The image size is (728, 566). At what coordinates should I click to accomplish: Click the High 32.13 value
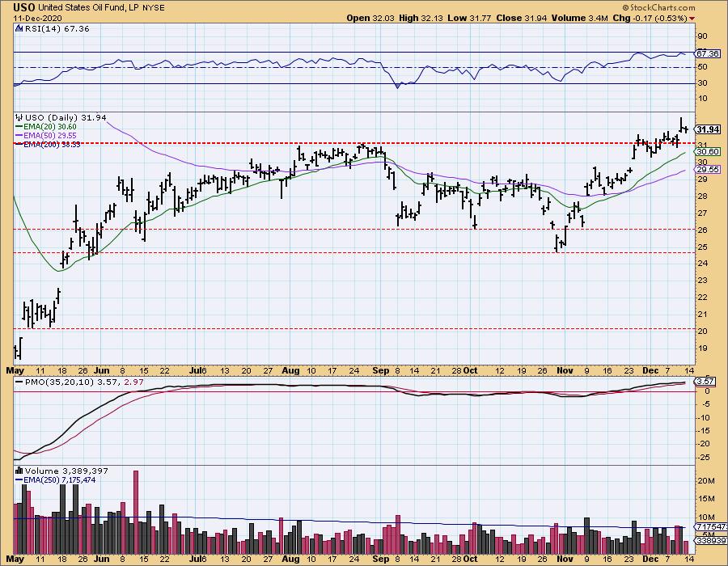421,18
